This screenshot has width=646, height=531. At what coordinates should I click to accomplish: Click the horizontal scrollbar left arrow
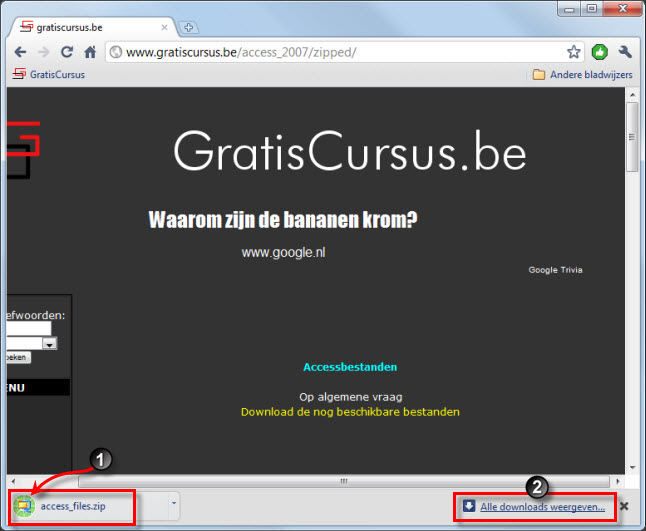coord(13,481)
